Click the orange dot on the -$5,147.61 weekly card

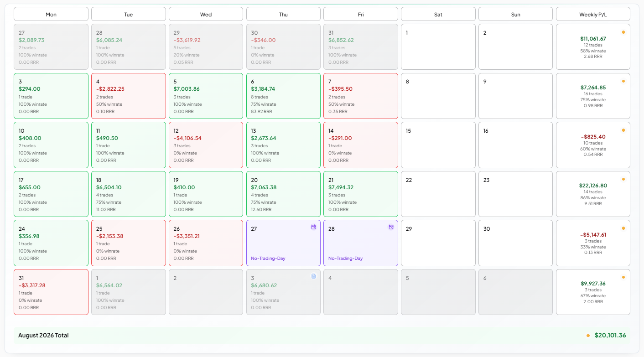coord(623,228)
